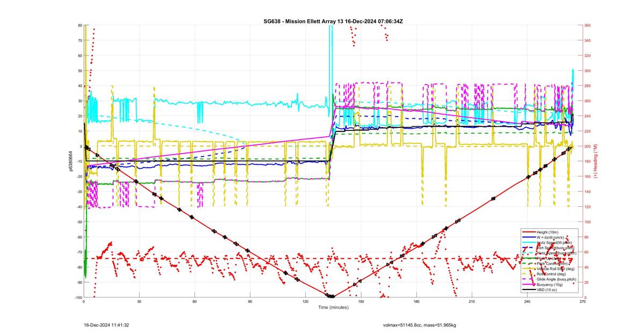Image resolution: width=644 pixels, height=334 pixels.
Task: Select the right heading-axis tick label '100'
Action: (x=588, y=222)
